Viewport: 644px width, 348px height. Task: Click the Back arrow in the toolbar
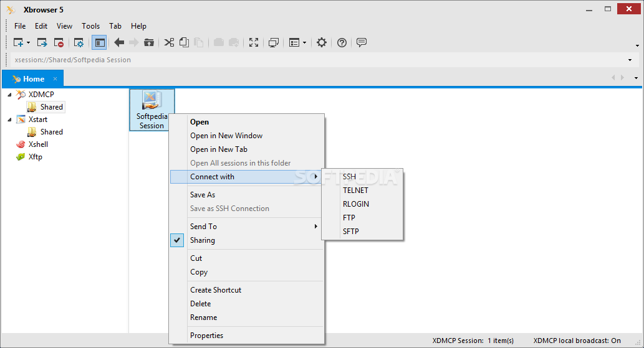pyautogui.click(x=119, y=42)
